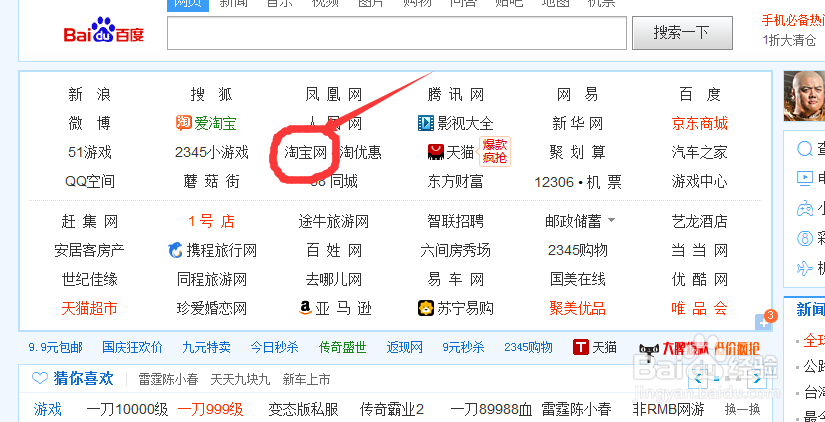Open the 凤凰网 link
825x422 pixels.
(334, 95)
